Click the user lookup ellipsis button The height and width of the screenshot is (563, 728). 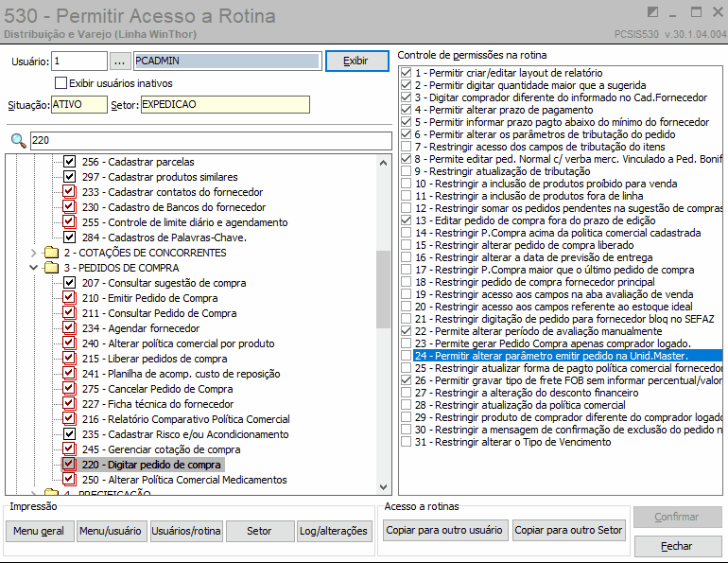(x=120, y=61)
